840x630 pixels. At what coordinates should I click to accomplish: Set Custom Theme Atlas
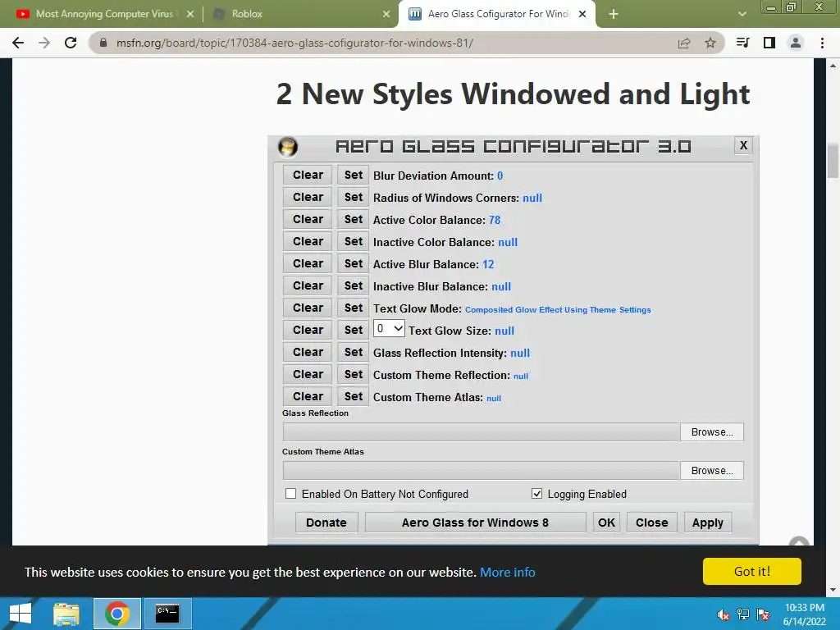click(x=353, y=396)
